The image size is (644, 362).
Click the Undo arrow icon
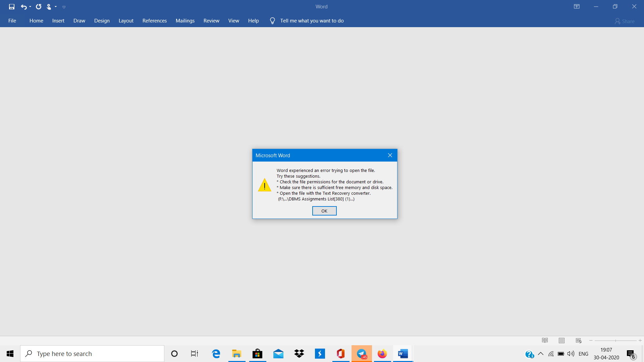23,7
